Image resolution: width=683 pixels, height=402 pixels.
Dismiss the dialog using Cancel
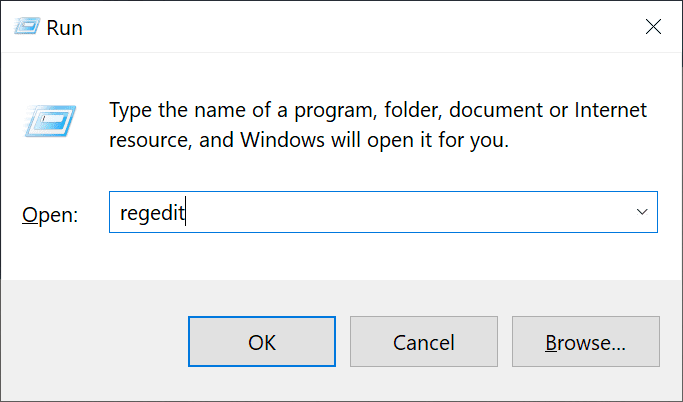pos(423,341)
